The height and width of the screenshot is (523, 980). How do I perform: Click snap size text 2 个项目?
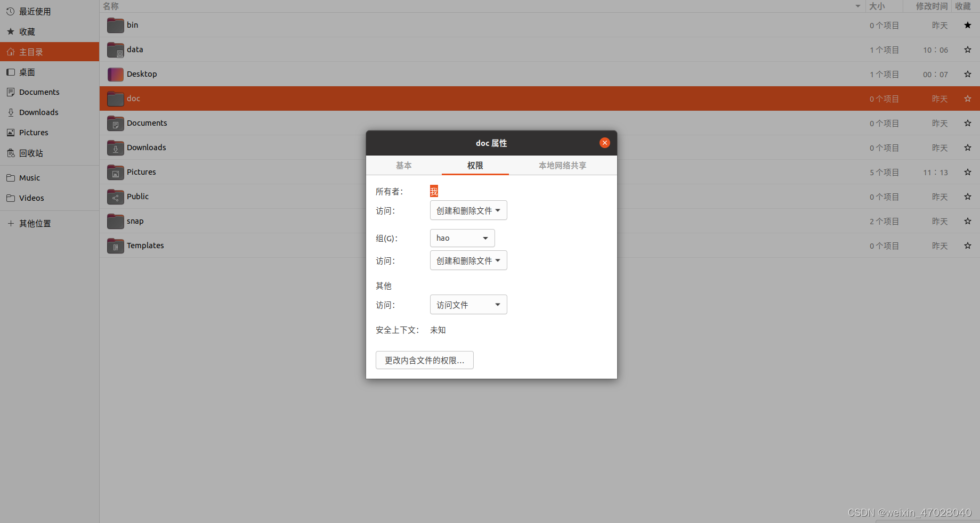point(885,222)
